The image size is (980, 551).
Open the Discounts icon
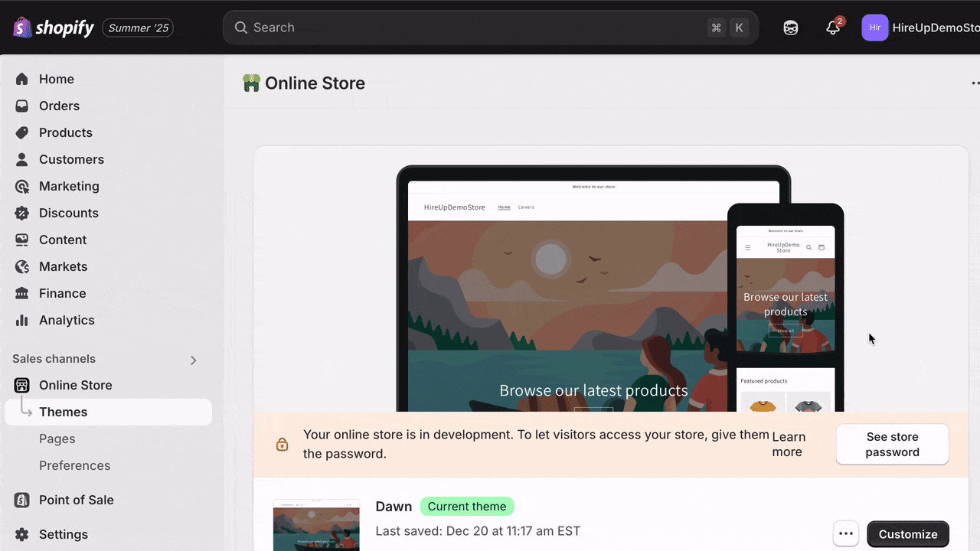(x=22, y=213)
